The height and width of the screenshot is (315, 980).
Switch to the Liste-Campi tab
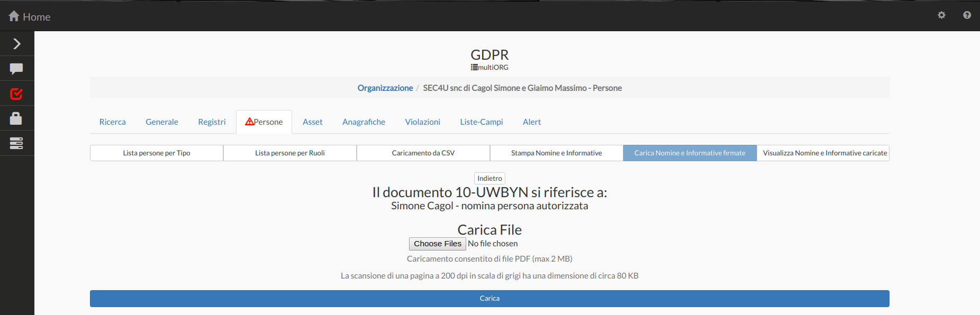coord(482,122)
